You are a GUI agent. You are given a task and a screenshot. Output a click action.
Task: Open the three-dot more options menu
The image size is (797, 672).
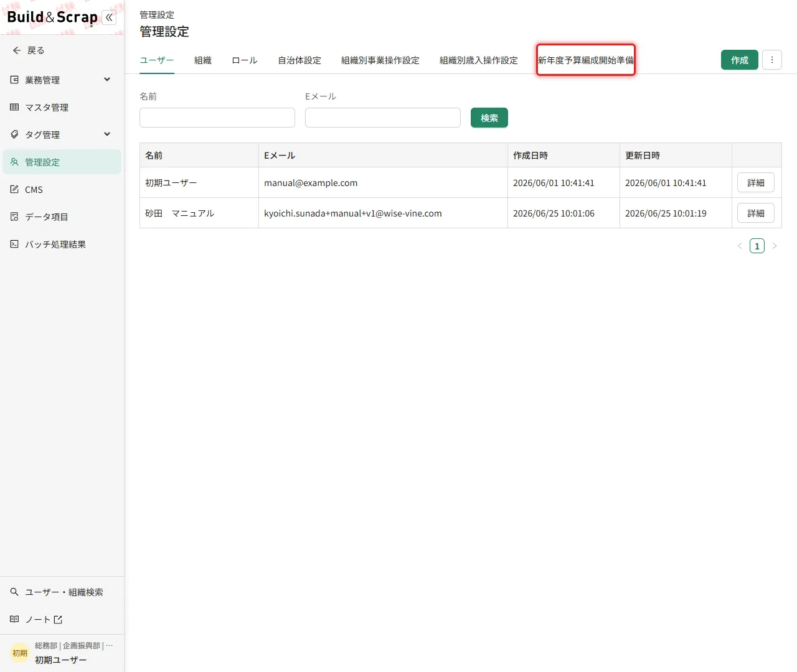[x=772, y=60]
